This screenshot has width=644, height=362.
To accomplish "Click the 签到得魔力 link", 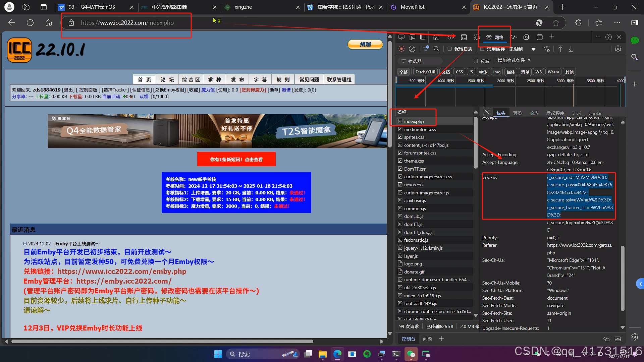I will [x=253, y=90].
